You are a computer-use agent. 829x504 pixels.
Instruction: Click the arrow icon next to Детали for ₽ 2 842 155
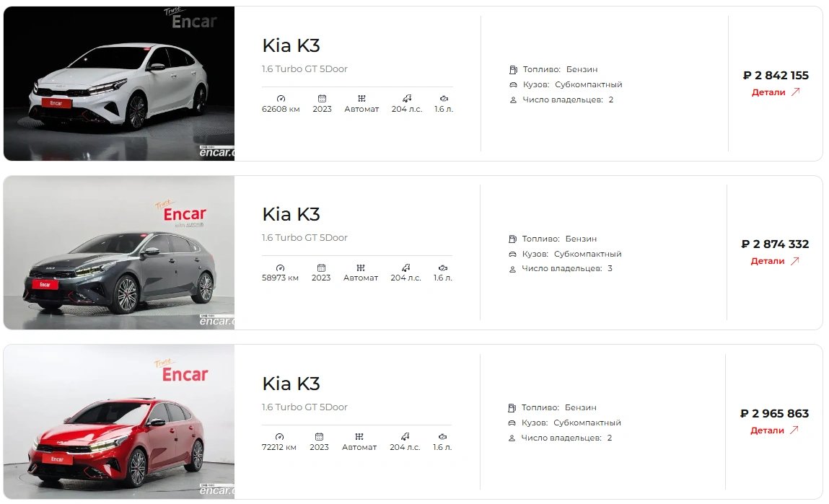pyautogui.click(x=796, y=92)
